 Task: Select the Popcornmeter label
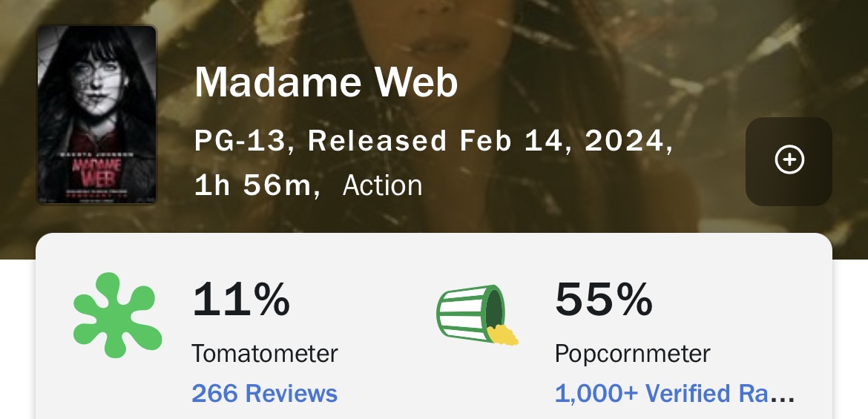tap(632, 353)
